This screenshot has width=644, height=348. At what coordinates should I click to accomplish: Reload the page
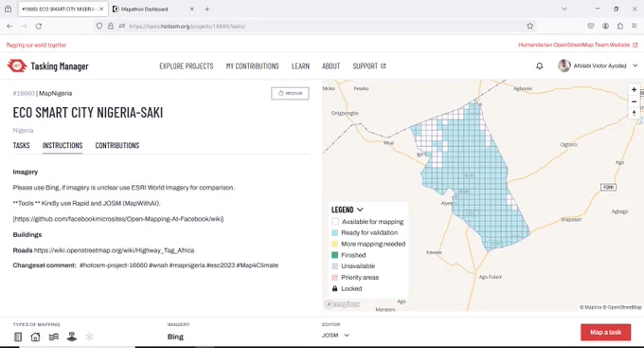(39, 26)
